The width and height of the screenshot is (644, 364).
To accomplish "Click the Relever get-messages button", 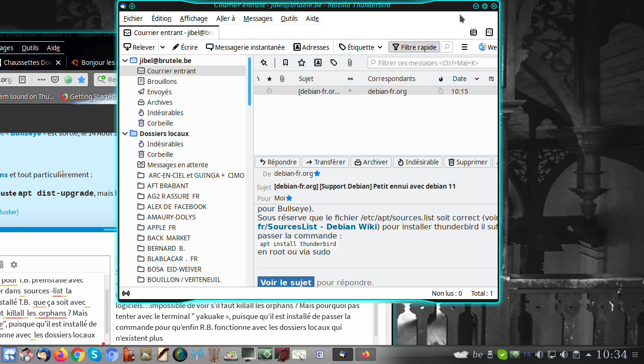I will coord(139,47).
